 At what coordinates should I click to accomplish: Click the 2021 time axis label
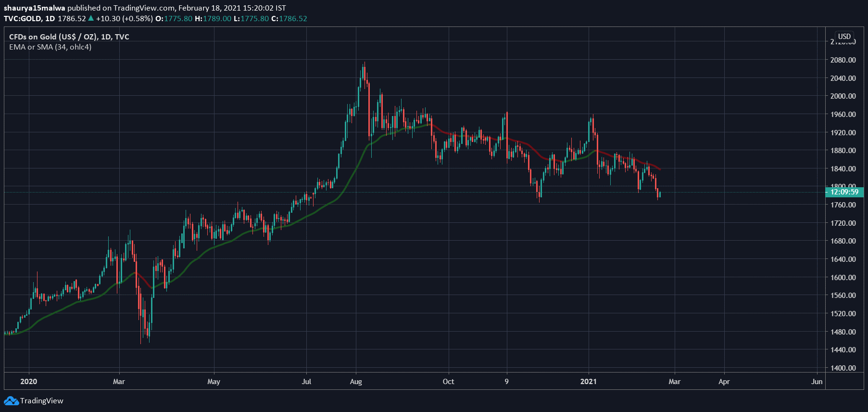[588, 382]
